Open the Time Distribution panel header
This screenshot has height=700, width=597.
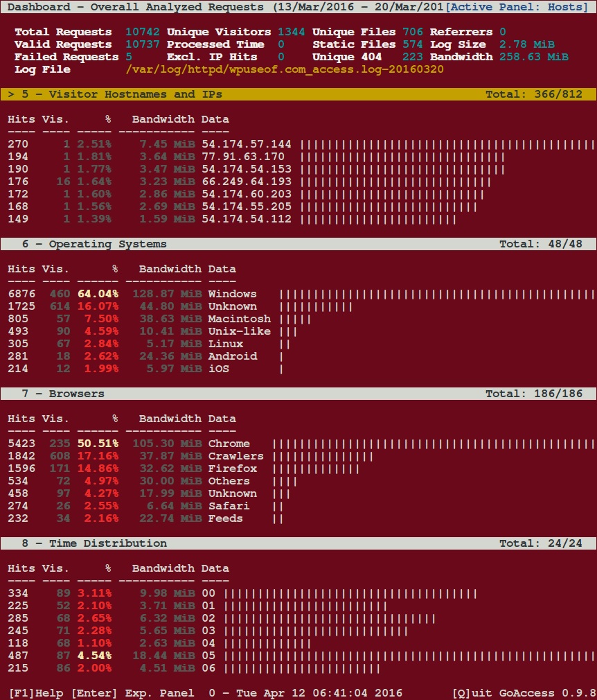pos(298,543)
